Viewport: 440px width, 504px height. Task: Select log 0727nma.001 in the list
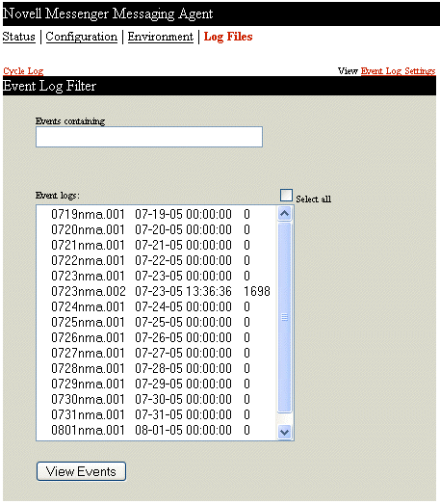point(156,353)
